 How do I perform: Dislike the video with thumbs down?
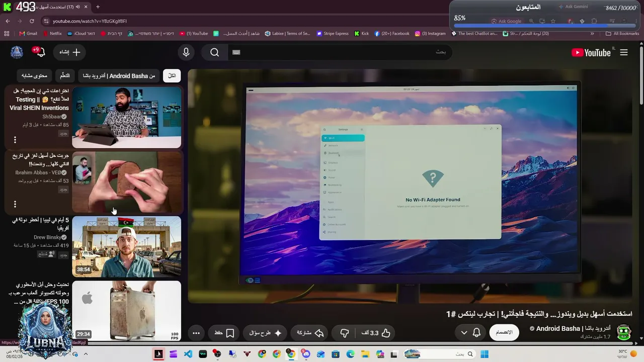[345, 333]
